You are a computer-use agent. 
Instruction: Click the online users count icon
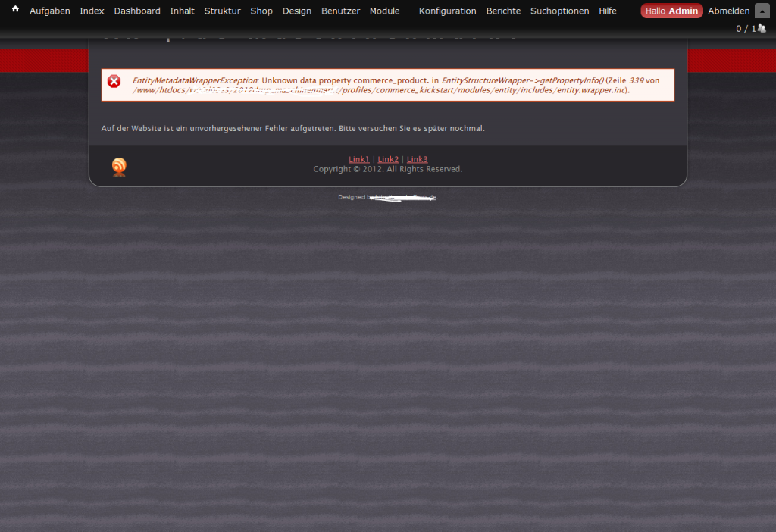pos(762,29)
